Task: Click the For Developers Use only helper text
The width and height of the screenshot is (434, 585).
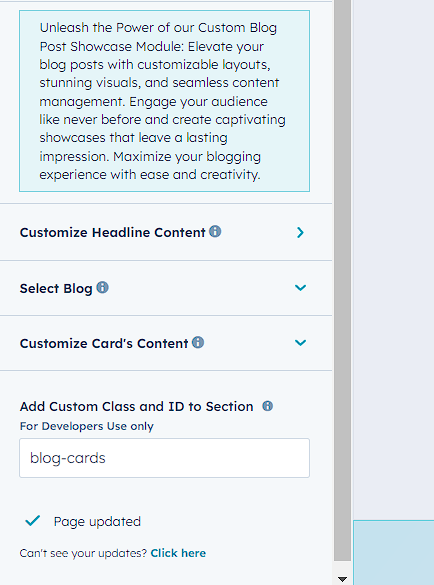Action: [87, 426]
